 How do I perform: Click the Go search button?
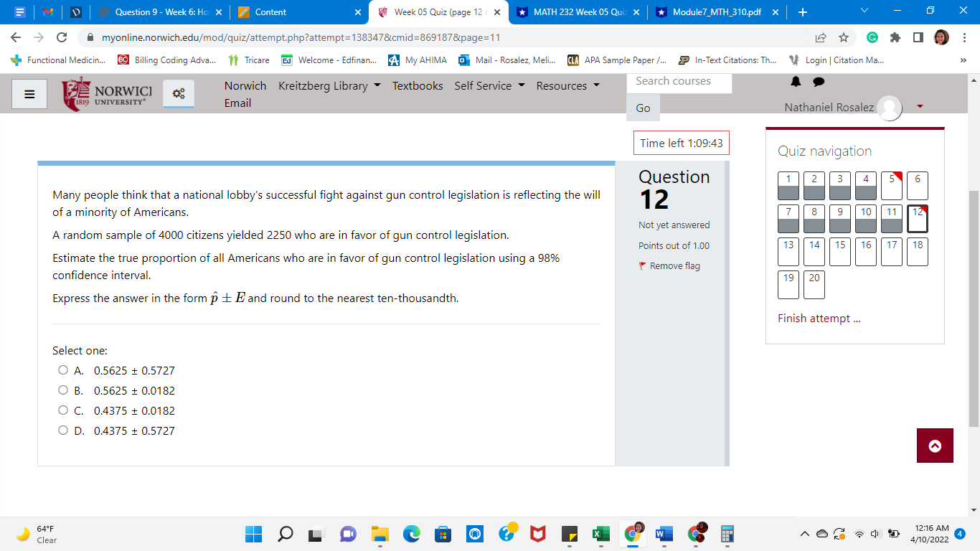[643, 108]
